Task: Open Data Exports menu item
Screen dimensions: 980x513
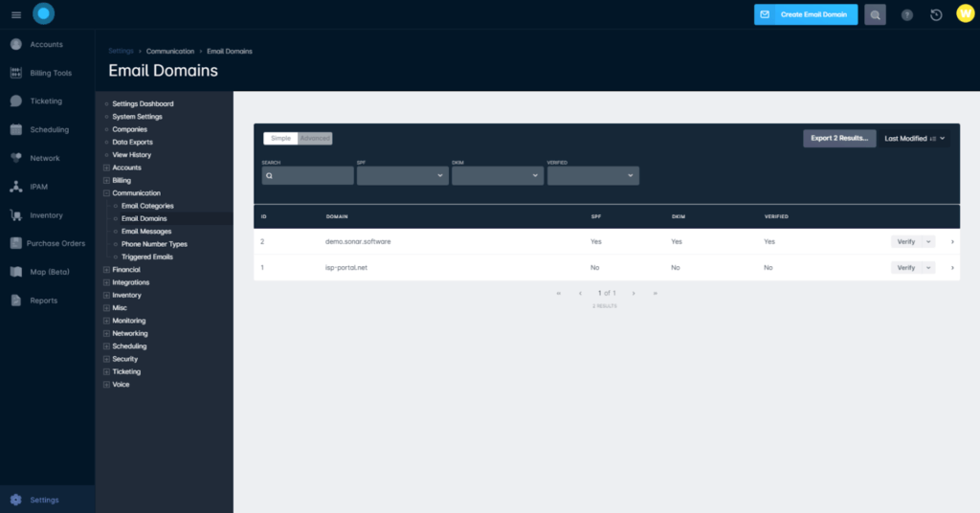Action: [132, 143]
